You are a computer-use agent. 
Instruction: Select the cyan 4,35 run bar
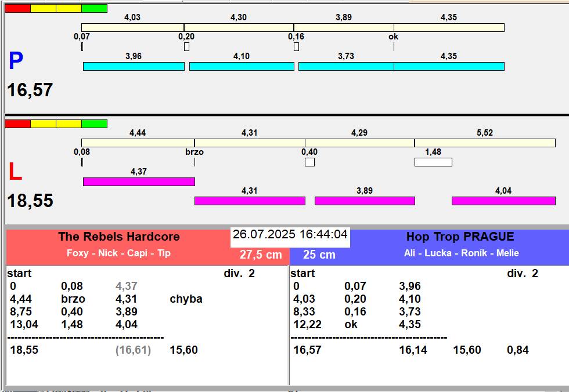click(x=449, y=66)
